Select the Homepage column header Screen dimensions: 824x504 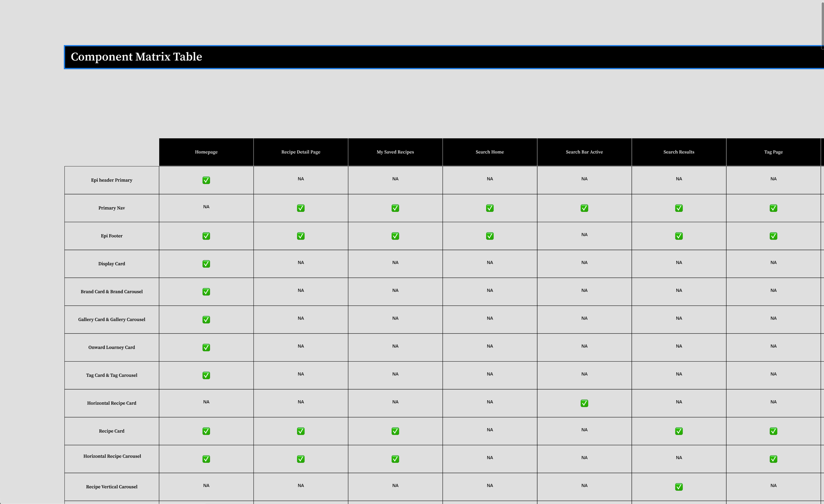pos(206,152)
